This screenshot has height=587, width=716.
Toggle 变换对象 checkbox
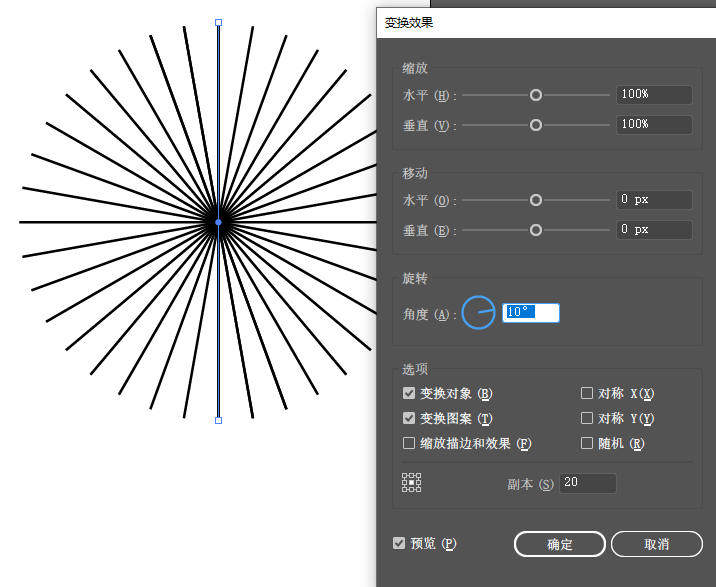click(x=409, y=393)
